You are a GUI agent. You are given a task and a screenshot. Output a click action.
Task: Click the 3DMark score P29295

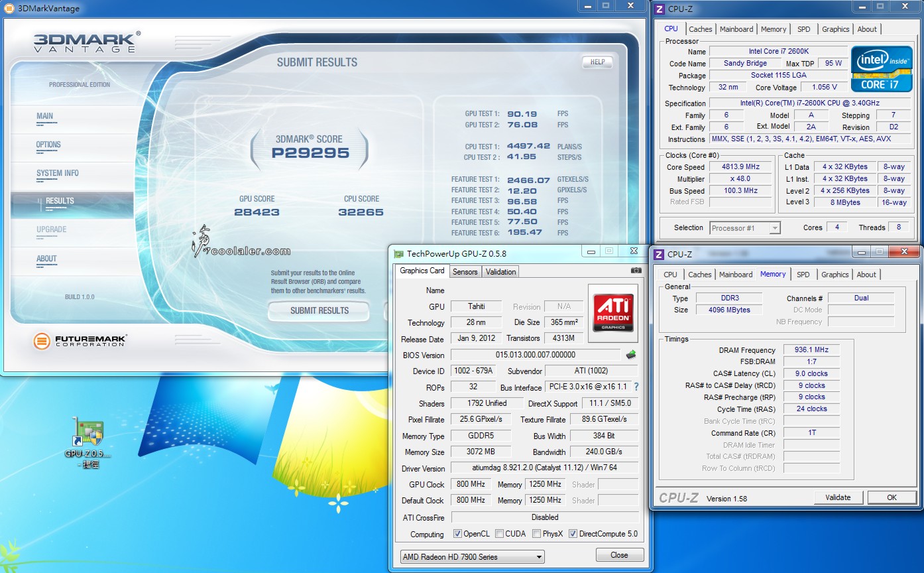point(310,153)
